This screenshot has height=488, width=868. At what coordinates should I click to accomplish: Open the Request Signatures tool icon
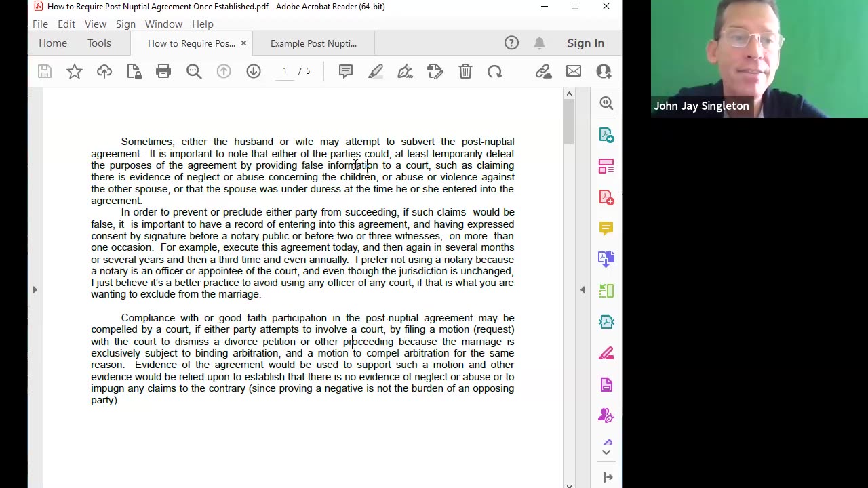point(606,415)
